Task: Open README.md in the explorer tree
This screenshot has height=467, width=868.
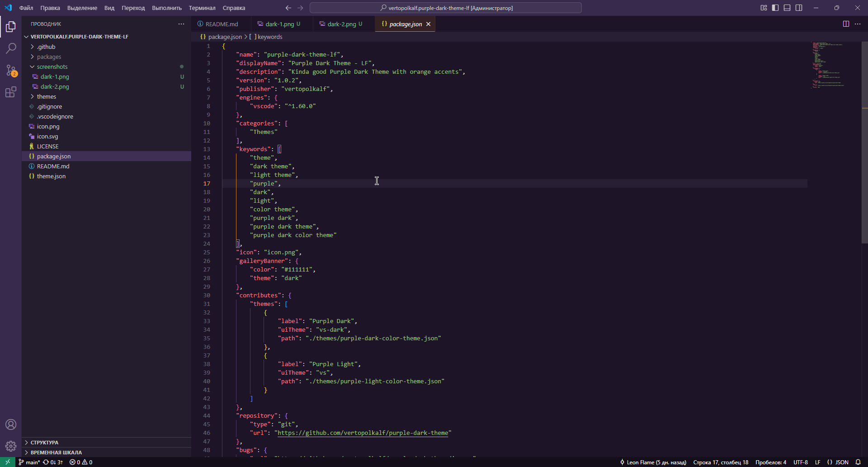Action: tap(107, 166)
